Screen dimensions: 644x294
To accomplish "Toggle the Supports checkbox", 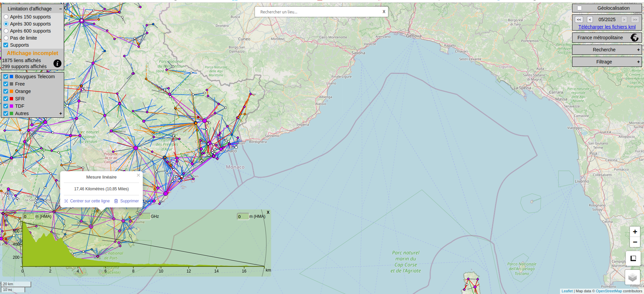I will pyautogui.click(x=6, y=45).
